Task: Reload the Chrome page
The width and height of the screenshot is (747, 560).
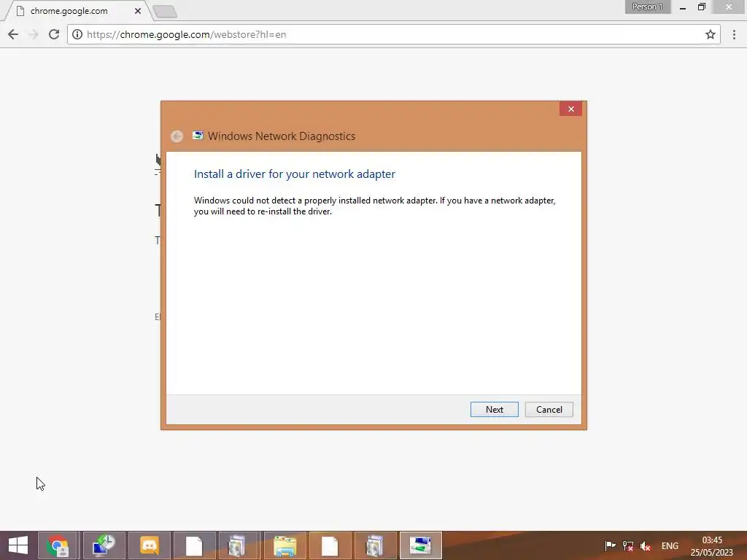Action: [54, 34]
